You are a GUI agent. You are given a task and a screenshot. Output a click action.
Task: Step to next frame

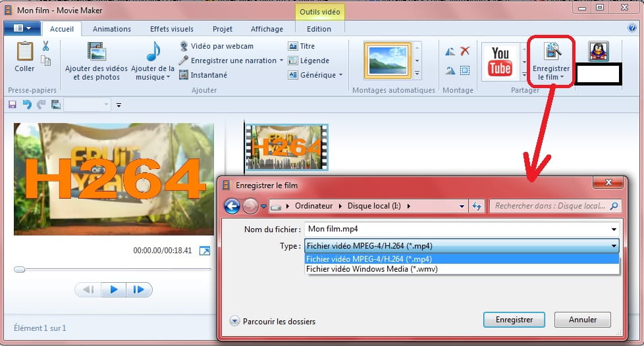139,290
